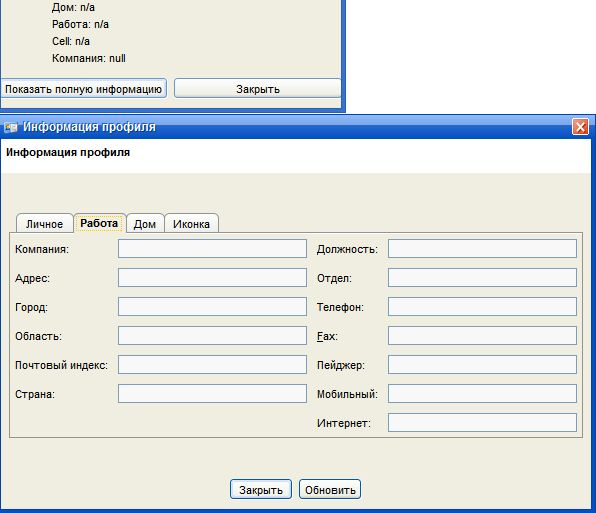Switch to the Иконка tab

pos(192,223)
